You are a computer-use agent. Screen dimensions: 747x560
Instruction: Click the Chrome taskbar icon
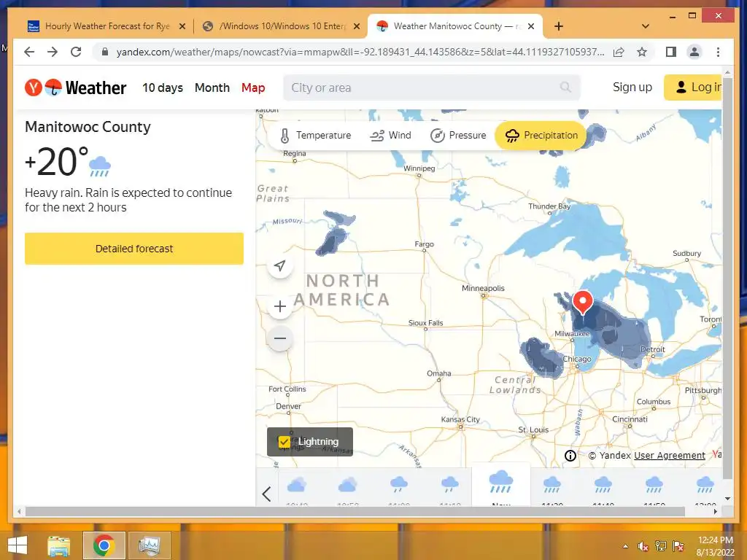coord(104,545)
